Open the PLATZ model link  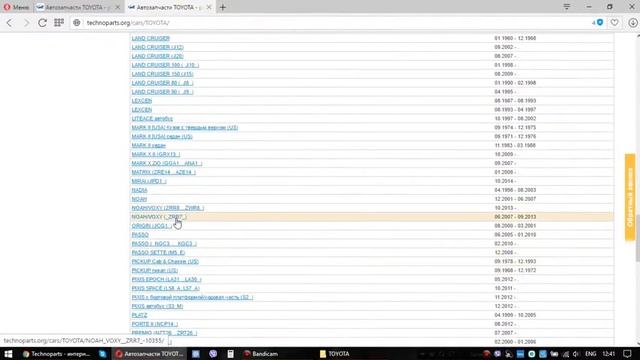click(139, 316)
